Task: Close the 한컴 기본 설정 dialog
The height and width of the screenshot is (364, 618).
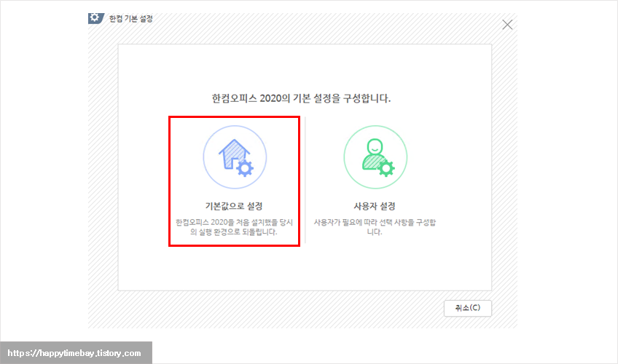Action: pos(507,25)
